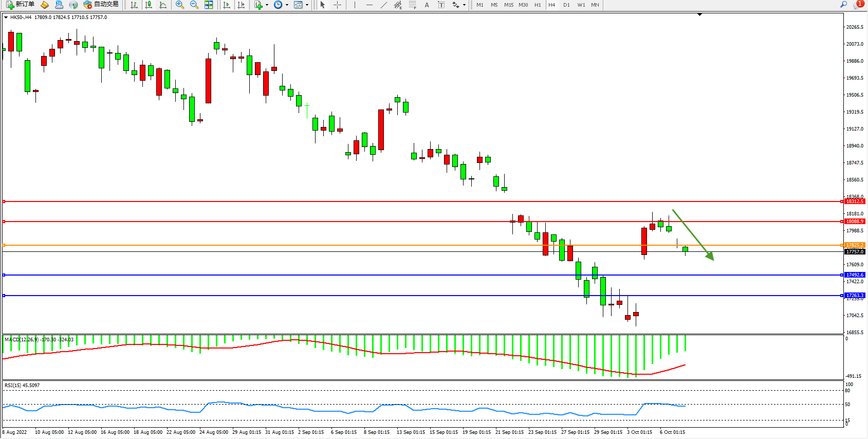868x439 pixels.
Task: Open the chart templates dropdown arrow
Action: coord(307,5)
